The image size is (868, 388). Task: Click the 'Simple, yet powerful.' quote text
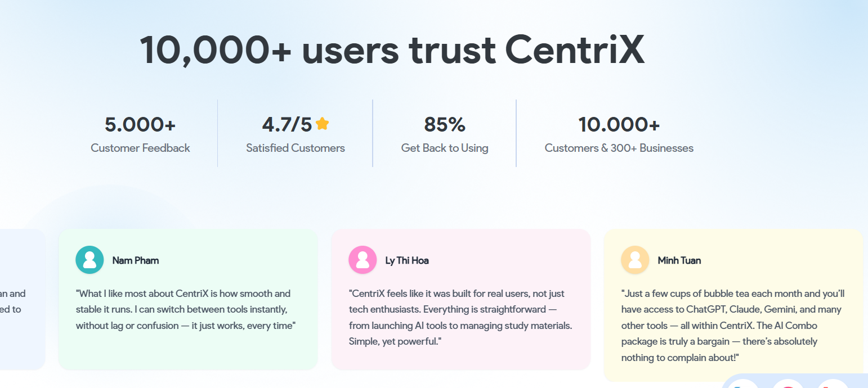(x=395, y=341)
